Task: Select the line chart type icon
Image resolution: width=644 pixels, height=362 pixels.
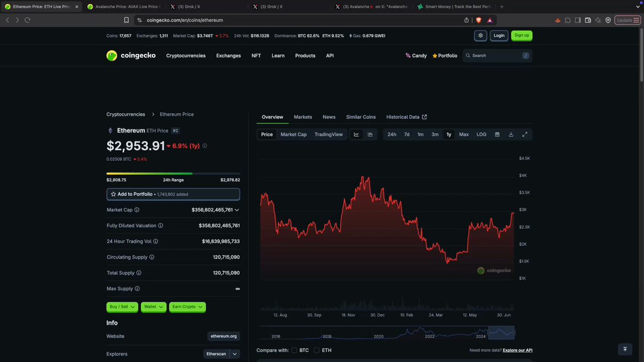Action: tap(356, 134)
